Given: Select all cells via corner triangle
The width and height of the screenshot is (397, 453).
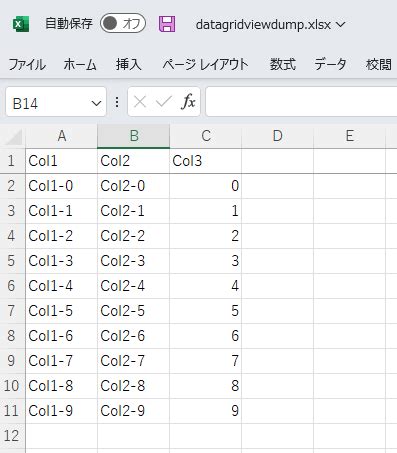Looking at the screenshot, I should (13, 137).
